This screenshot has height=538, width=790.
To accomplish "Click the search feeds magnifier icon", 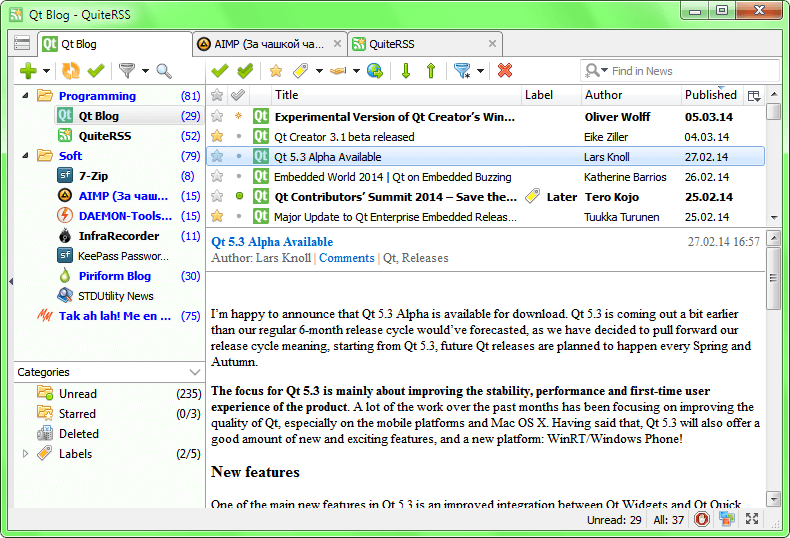I will [x=163, y=71].
